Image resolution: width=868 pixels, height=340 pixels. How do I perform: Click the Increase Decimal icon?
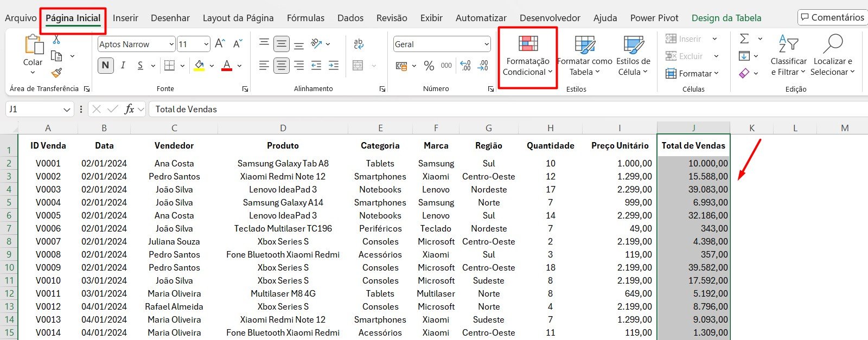click(465, 66)
